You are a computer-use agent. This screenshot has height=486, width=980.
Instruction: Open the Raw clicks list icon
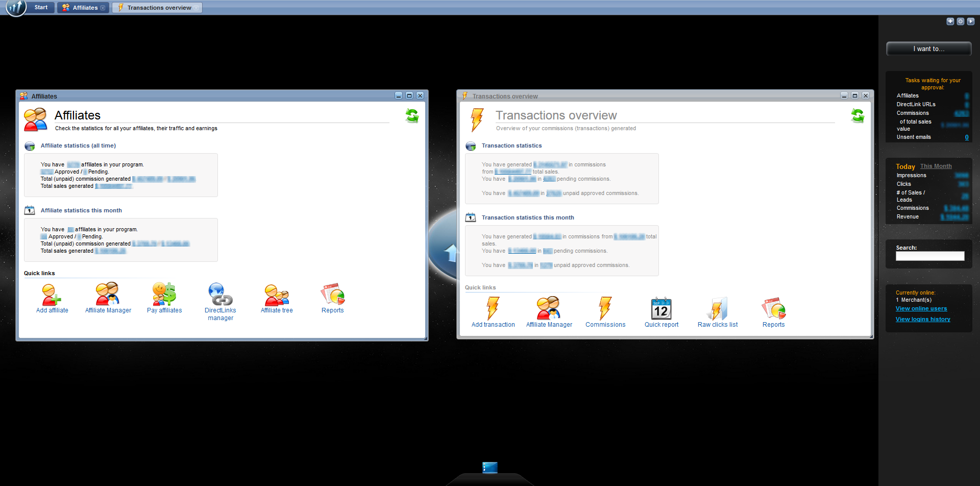point(717,308)
